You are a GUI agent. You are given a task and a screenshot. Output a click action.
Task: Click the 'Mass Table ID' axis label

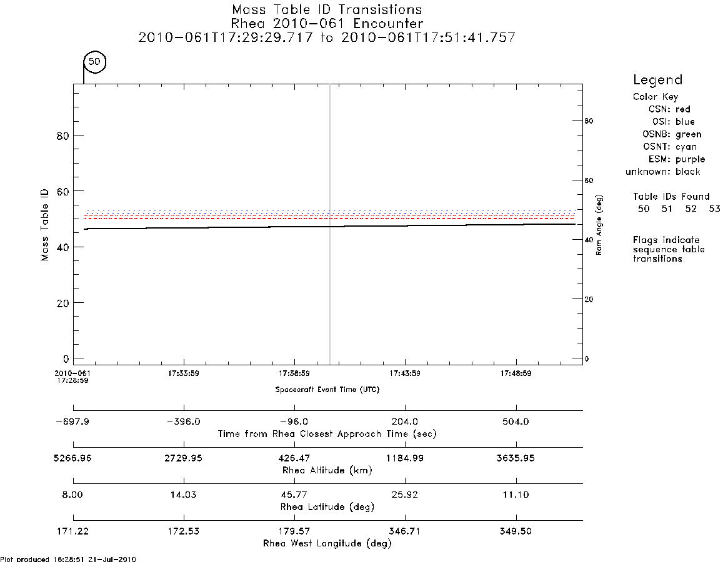44,225
